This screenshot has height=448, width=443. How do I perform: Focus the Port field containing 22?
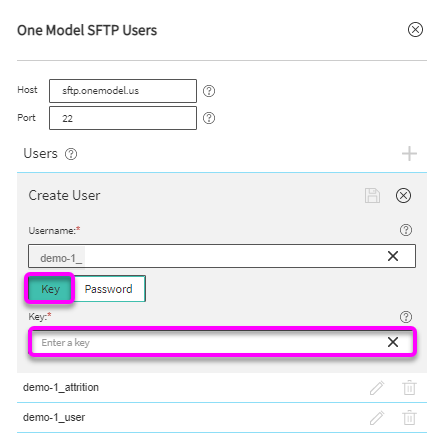[123, 118]
